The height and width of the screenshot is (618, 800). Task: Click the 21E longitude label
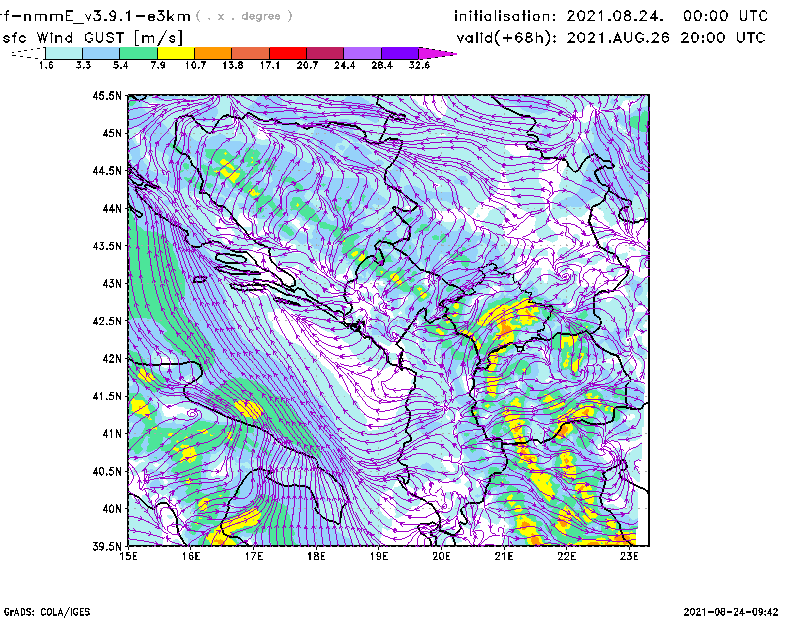pos(504,556)
